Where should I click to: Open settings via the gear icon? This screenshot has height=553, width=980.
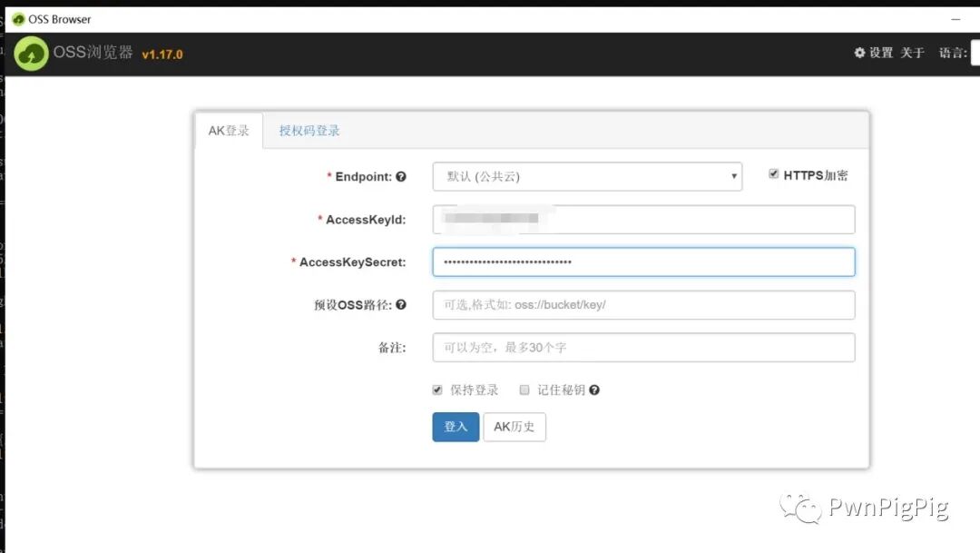click(859, 53)
